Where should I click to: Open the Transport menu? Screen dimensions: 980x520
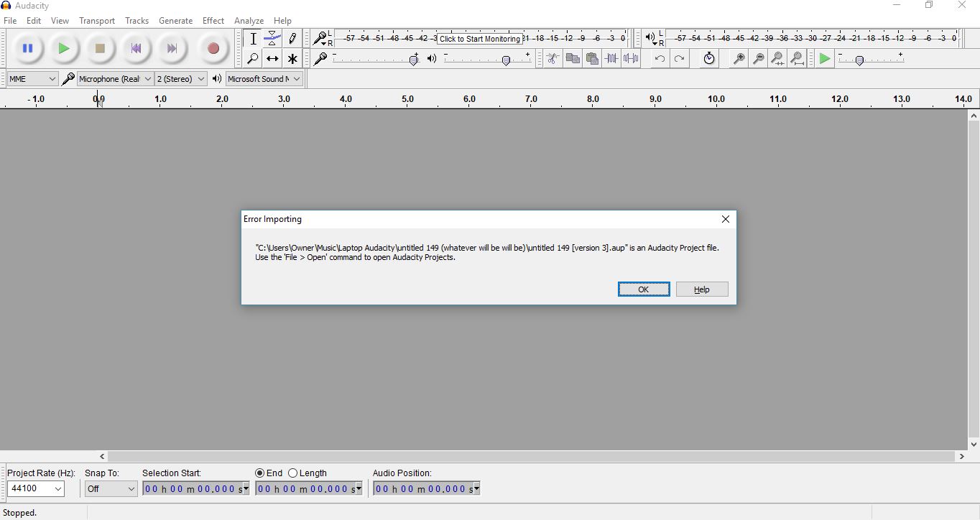tap(97, 21)
